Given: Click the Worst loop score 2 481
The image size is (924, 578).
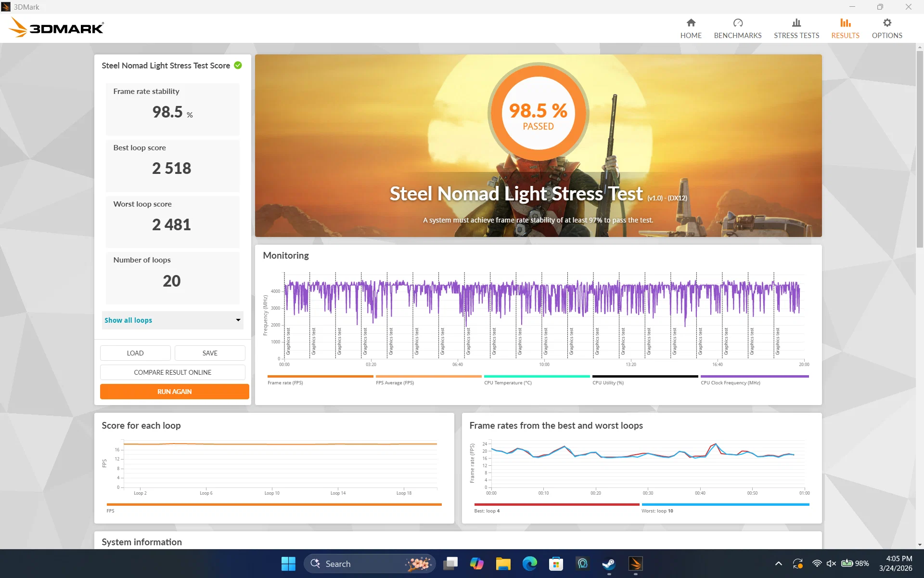Looking at the screenshot, I should coord(171,224).
